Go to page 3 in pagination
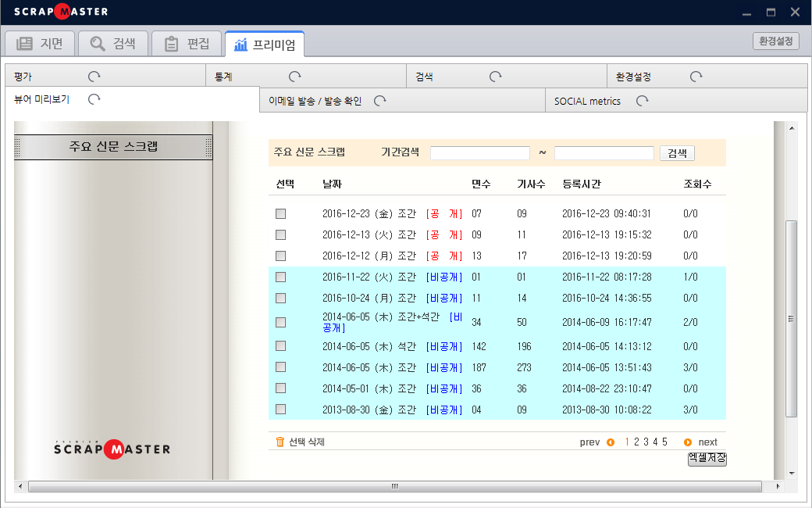The image size is (812, 508). (x=646, y=442)
